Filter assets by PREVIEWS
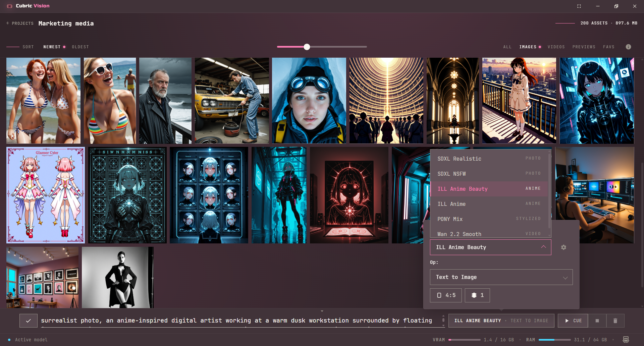Image resolution: width=644 pixels, height=346 pixels. 584,47
